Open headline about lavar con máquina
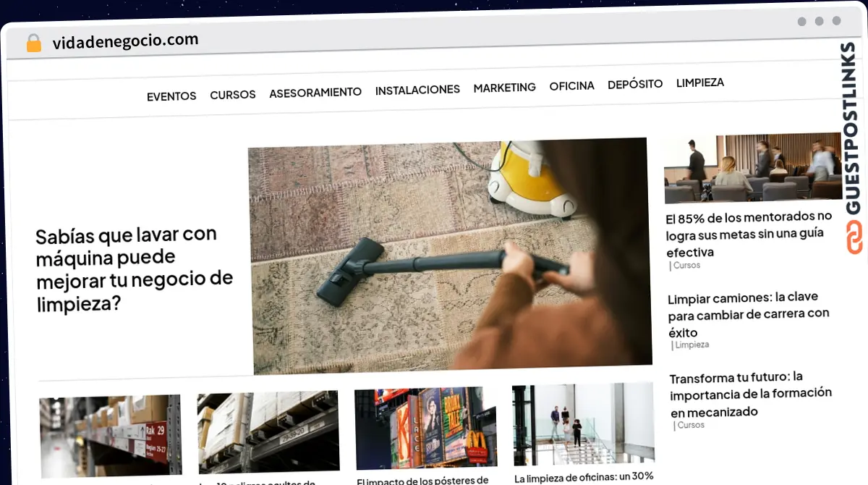This screenshot has height=485, width=868. point(135,269)
